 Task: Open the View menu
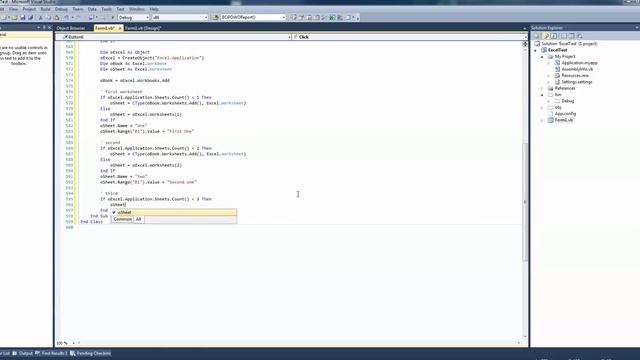[x=13, y=9]
